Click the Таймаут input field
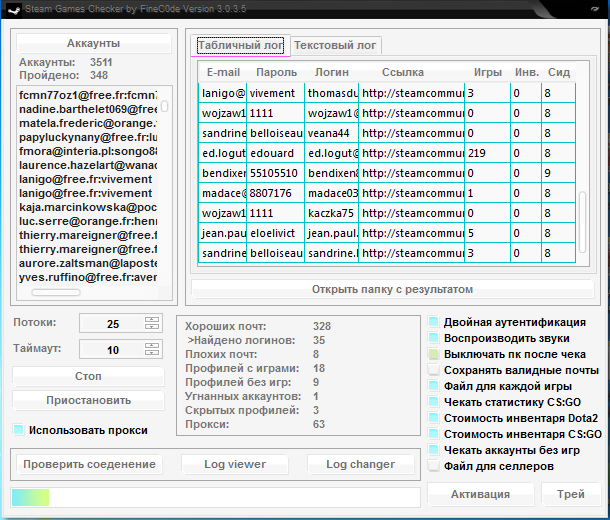 112,350
